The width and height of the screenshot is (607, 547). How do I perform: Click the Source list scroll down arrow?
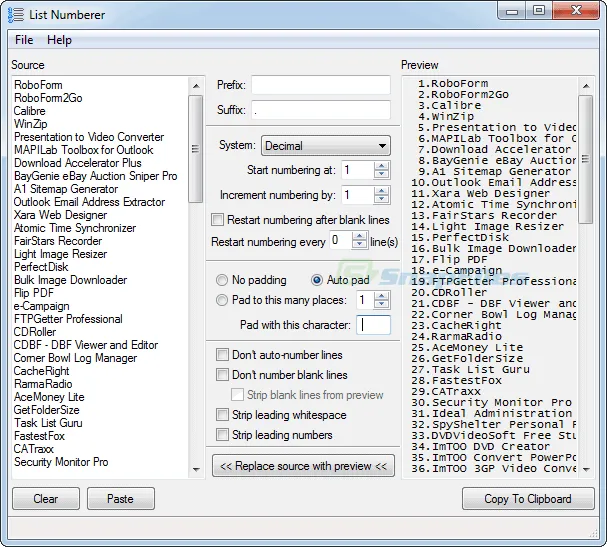tap(196, 470)
